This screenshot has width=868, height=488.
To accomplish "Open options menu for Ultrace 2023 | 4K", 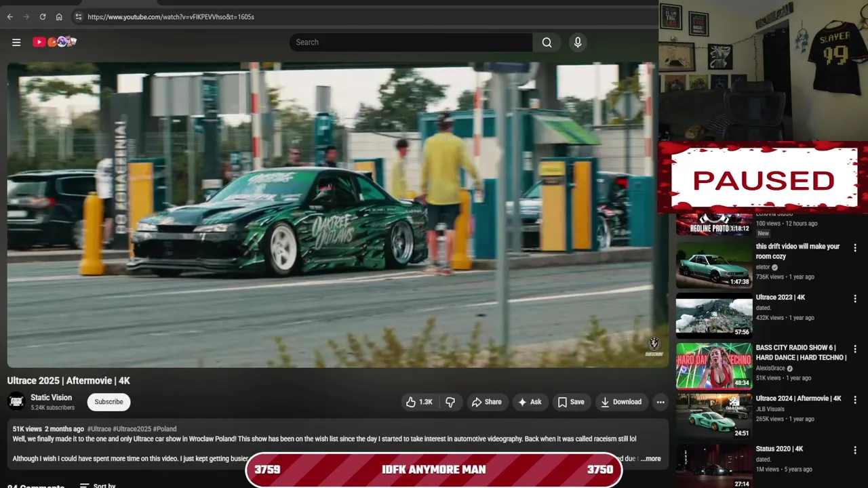I will (855, 299).
